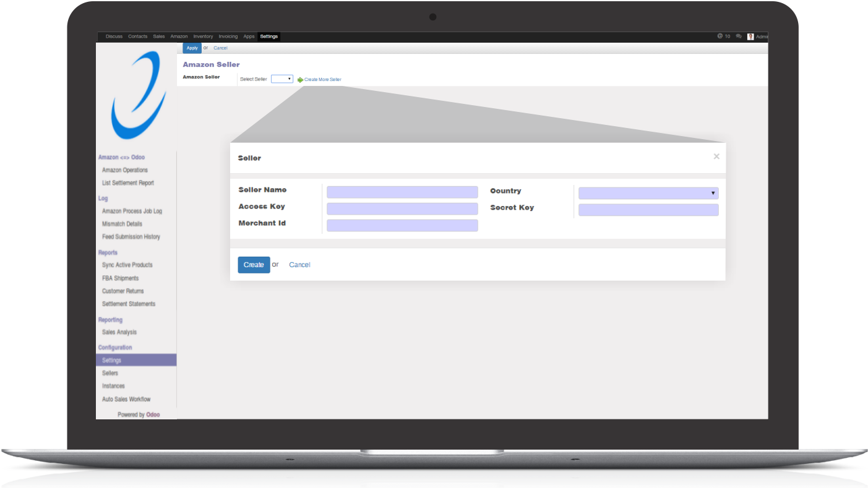This screenshot has height=488, width=868.
Task: Select Sellers under the Configuration section
Action: [110, 373]
